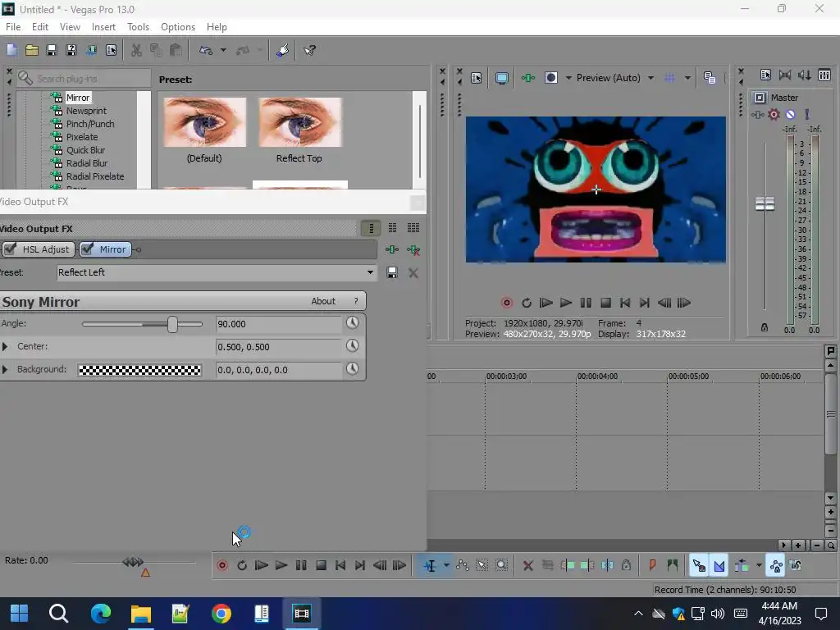
Task: Toggle the HSL Adjust effect checkbox
Action: pyautogui.click(x=10, y=249)
